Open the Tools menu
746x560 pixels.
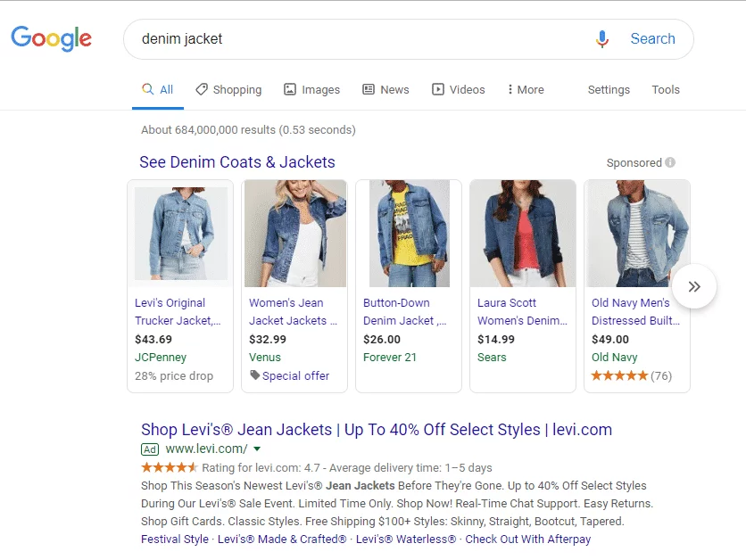coord(666,89)
